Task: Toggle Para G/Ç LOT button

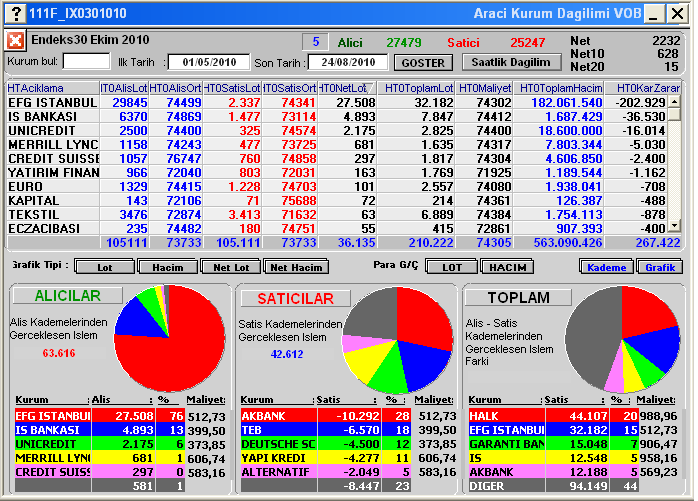Action: pyautogui.click(x=451, y=267)
